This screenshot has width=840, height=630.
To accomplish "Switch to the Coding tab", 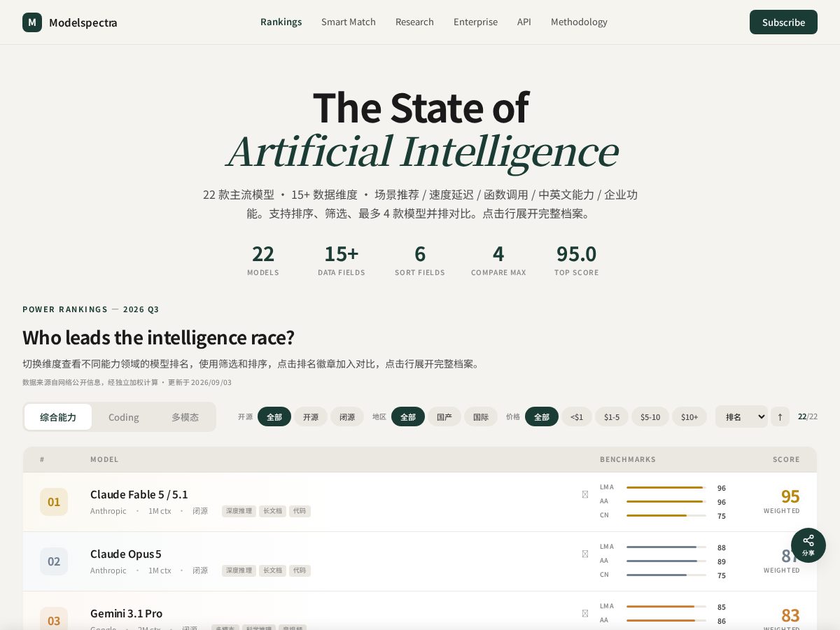I will coord(124,416).
